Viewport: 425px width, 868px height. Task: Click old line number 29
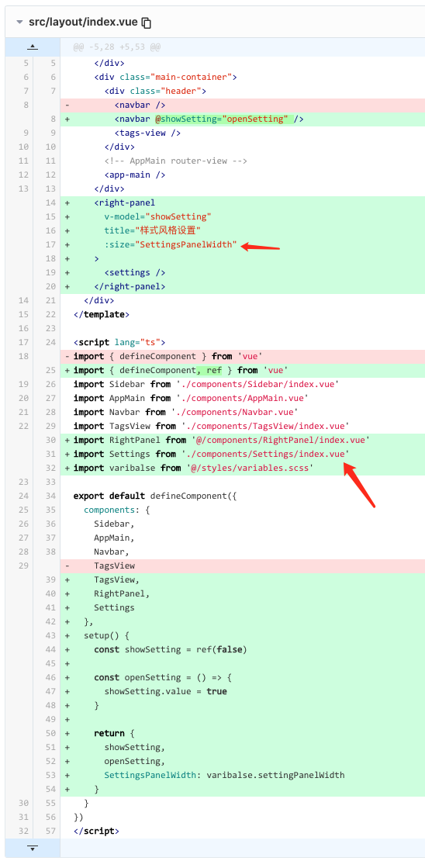coord(23,565)
